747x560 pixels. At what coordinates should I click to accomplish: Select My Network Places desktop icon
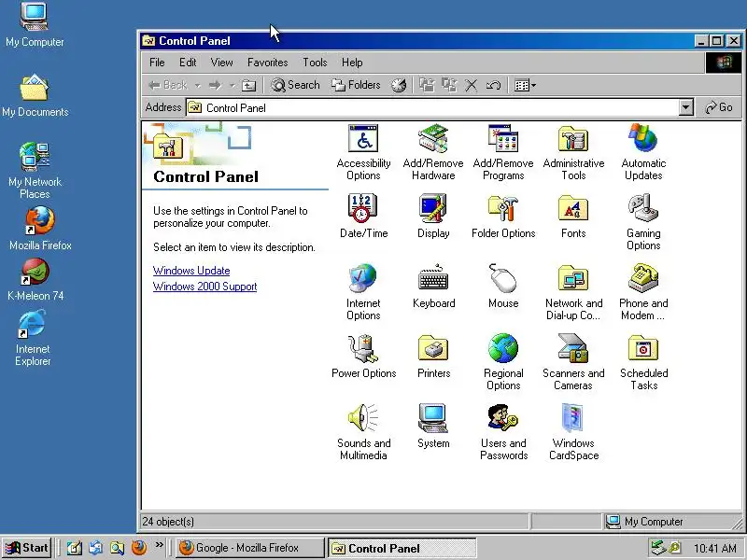click(x=35, y=171)
